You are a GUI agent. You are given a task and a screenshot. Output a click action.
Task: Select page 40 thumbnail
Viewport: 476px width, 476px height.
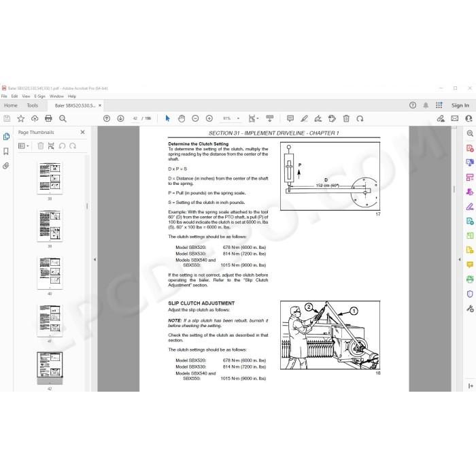(50, 273)
